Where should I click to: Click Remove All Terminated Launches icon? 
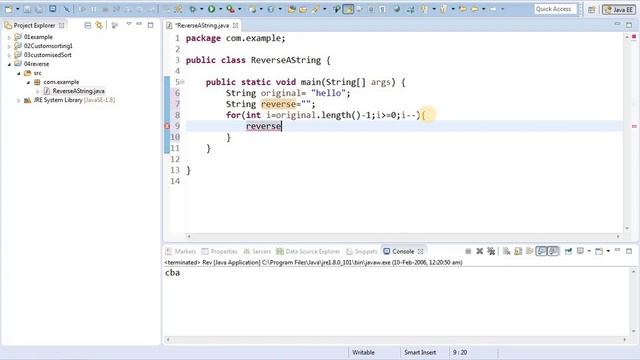pos(491,251)
